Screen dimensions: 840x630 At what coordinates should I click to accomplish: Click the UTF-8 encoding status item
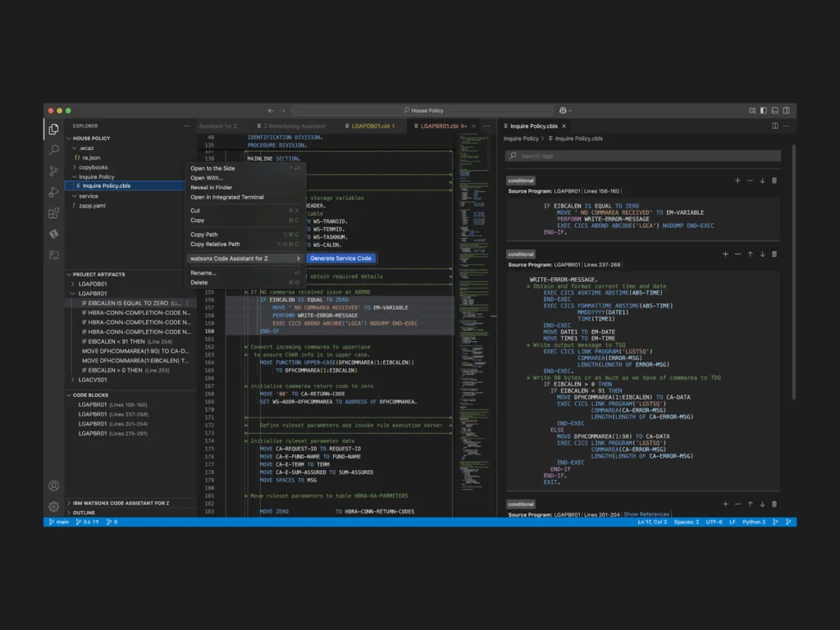click(x=714, y=522)
